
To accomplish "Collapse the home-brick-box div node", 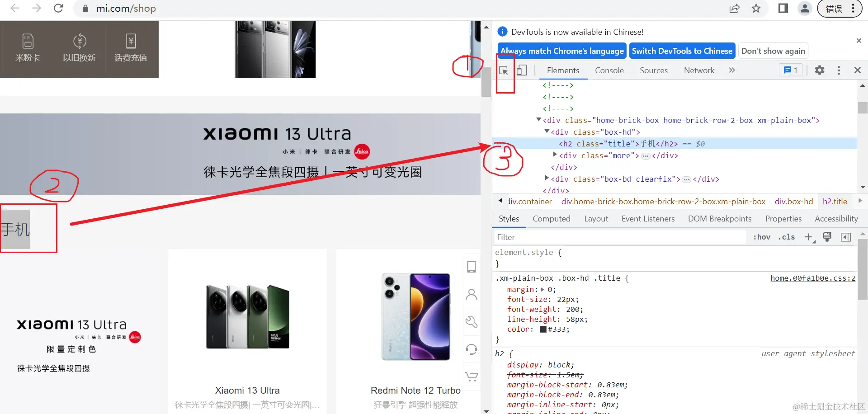I will [x=539, y=120].
